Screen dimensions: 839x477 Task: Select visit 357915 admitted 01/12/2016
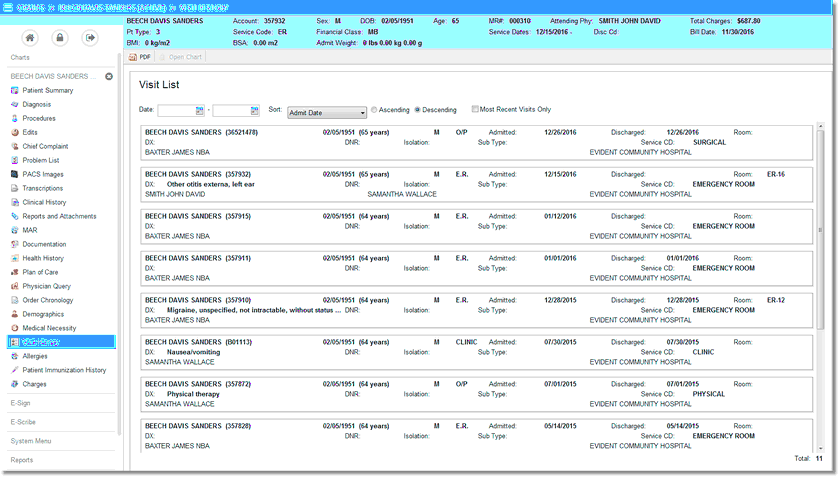click(x=477, y=226)
